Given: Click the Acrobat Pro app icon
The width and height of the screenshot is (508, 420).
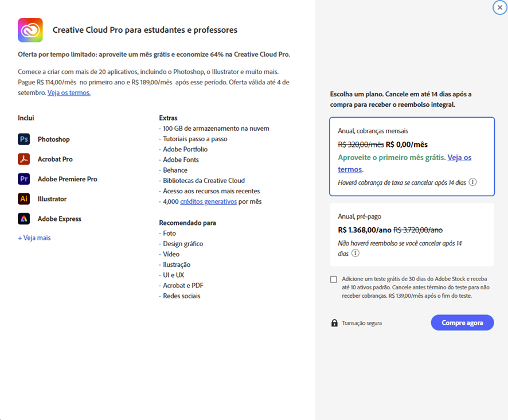Looking at the screenshot, I should click(24, 159).
